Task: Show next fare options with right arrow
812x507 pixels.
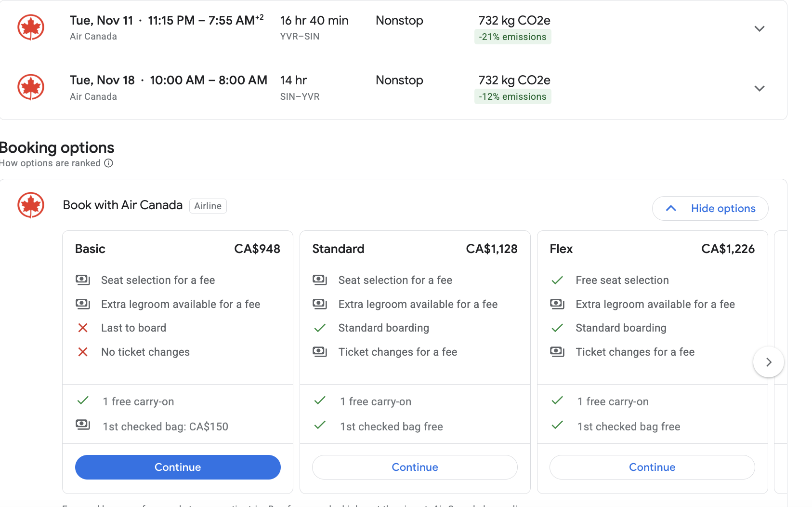Action: (769, 362)
